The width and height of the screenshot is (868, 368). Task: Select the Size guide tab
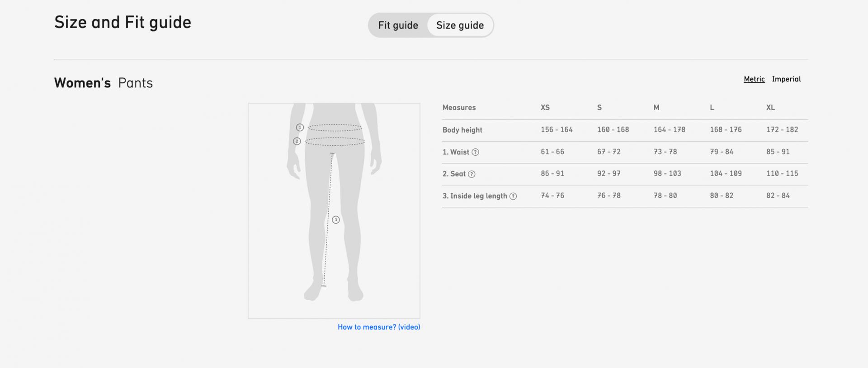(460, 25)
